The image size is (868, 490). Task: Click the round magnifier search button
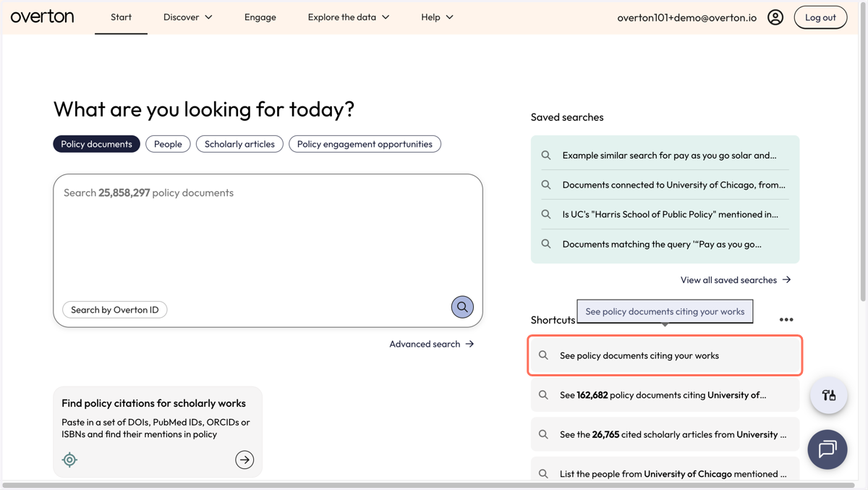tap(462, 307)
